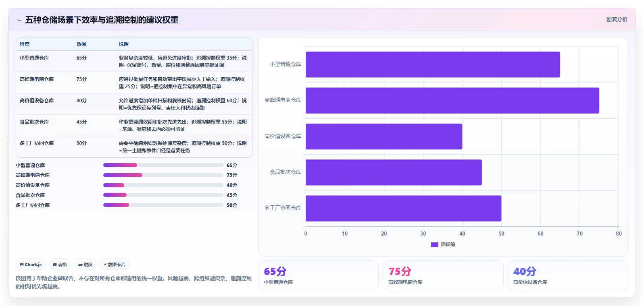Select the 小型普通仓库 cell in the table
This screenshot has width=644, height=306.
pyautogui.click(x=34, y=58)
